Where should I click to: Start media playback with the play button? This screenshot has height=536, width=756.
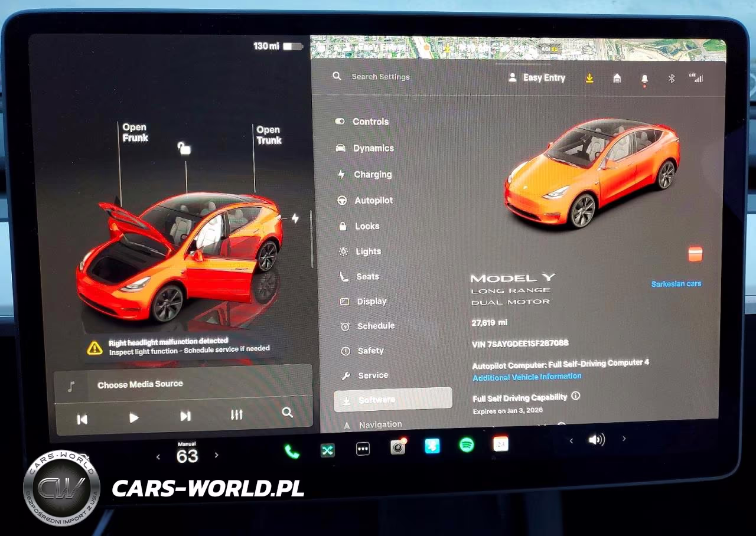[x=134, y=418]
